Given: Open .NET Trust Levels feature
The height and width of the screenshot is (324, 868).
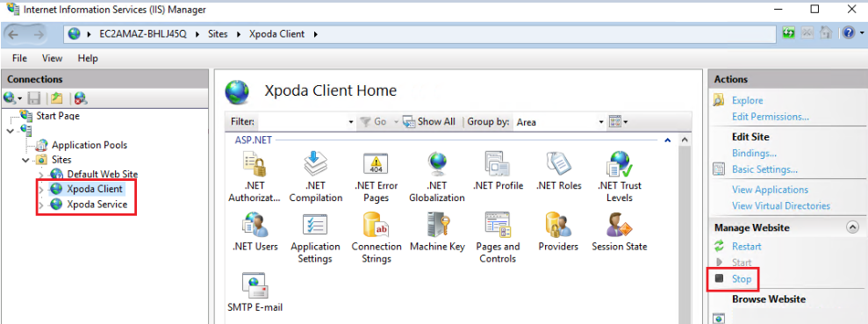Looking at the screenshot, I should tap(620, 176).
